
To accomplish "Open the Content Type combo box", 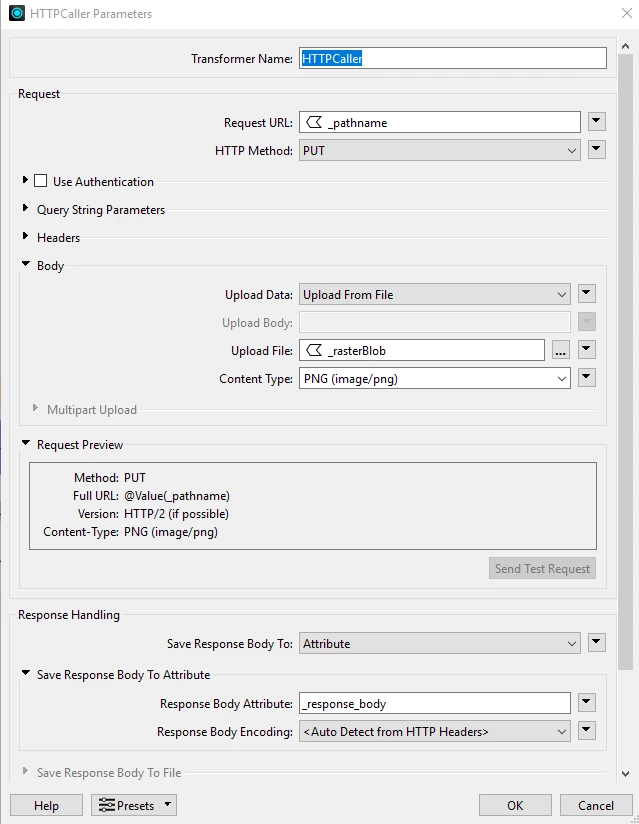I will point(435,378).
